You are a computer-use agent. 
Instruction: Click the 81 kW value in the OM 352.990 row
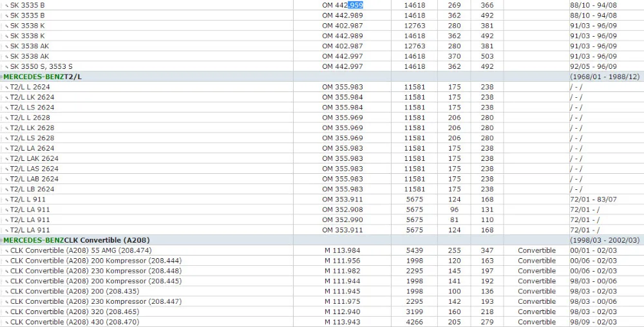coord(454,220)
